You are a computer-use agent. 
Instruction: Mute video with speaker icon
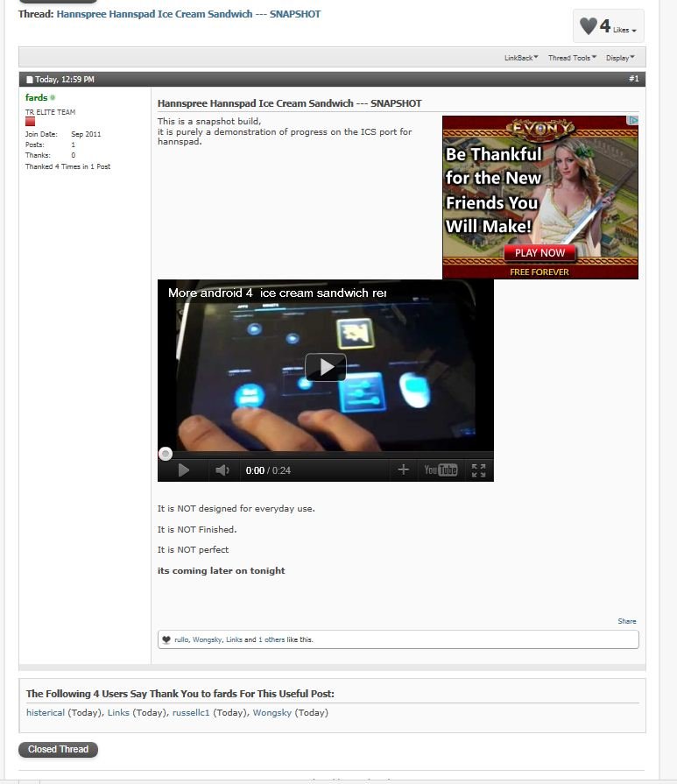point(222,470)
